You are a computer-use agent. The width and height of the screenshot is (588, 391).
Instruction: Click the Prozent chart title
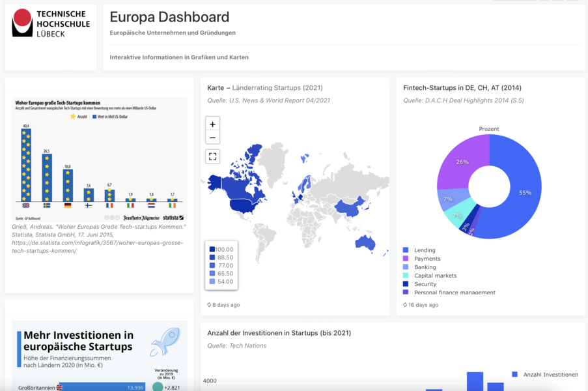tap(489, 129)
